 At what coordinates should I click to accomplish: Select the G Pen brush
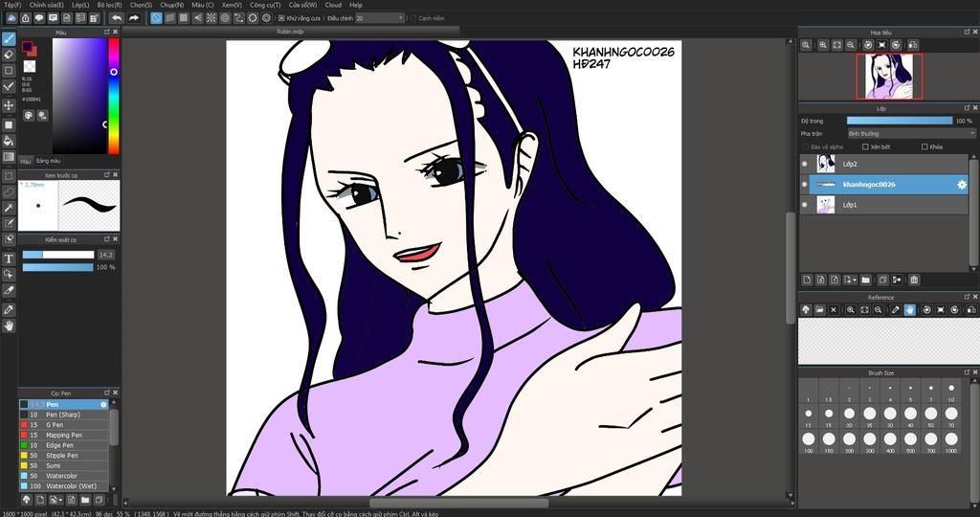click(64, 424)
